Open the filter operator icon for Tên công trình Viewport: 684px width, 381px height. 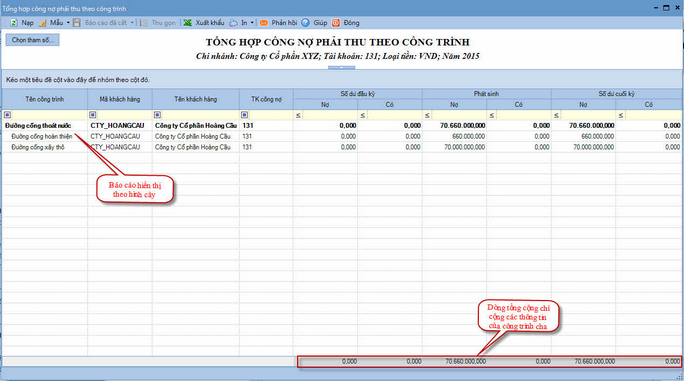click(x=7, y=115)
